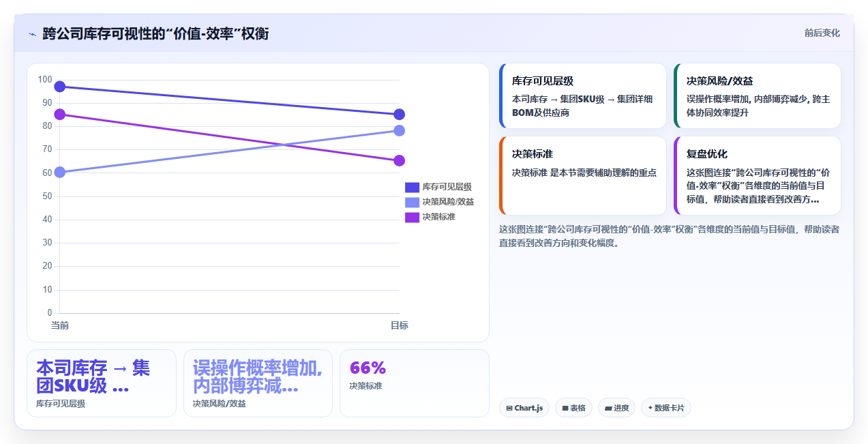Click the page title 跨公司库存可视性的“价值-效率”权衡
The height and width of the screenshot is (444, 868).
click(x=155, y=33)
